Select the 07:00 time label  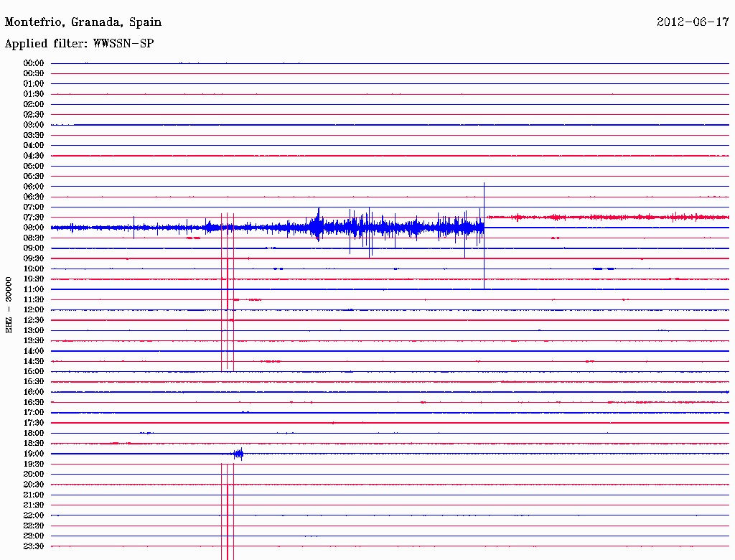pyautogui.click(x=34, y=207)
